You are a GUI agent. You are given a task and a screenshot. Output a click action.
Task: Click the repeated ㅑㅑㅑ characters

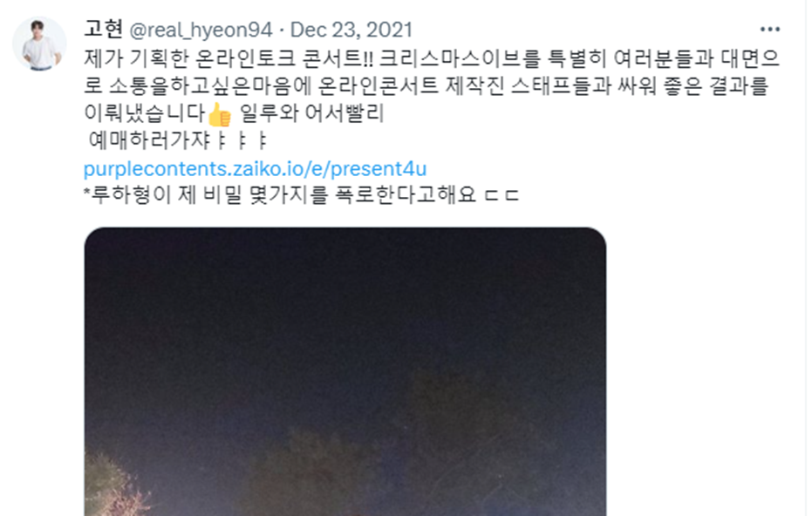tap(241, 141)
